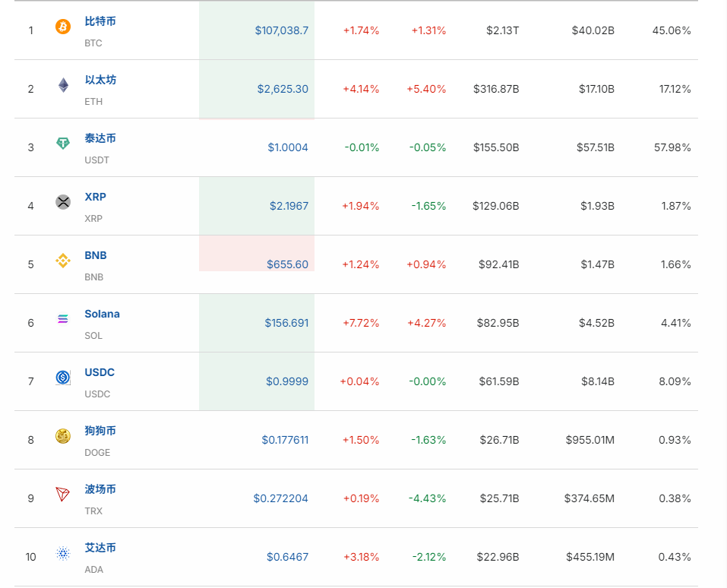Image resolution: width=727 pixels, height=588 pixels.
Task: Click Bitcoin market cap $2.13T
Action: (503, 30)
